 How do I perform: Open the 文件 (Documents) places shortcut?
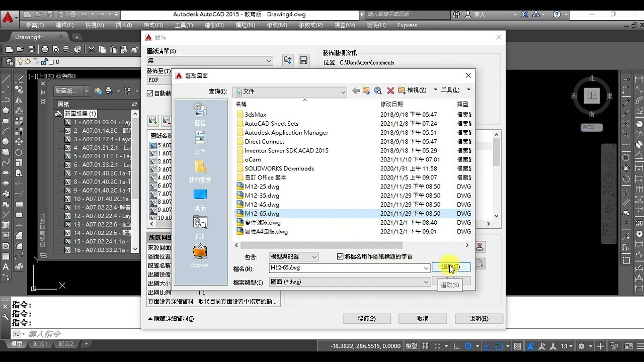(200, 143)
